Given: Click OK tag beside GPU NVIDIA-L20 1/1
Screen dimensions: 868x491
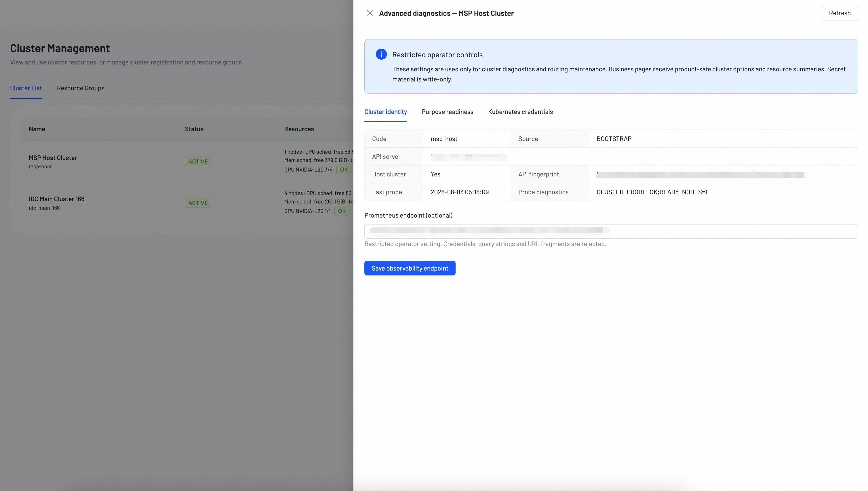Looking at the screenshot, I should tap(342, 211).
